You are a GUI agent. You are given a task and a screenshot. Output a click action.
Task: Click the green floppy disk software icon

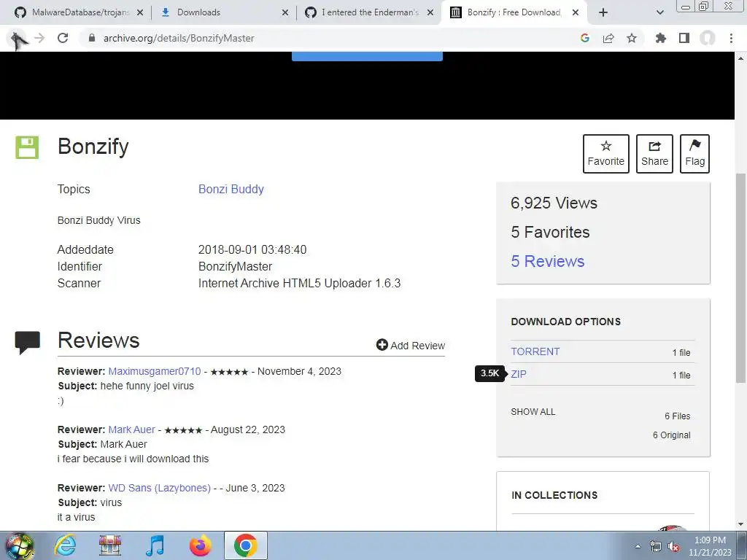click(27, 147)
